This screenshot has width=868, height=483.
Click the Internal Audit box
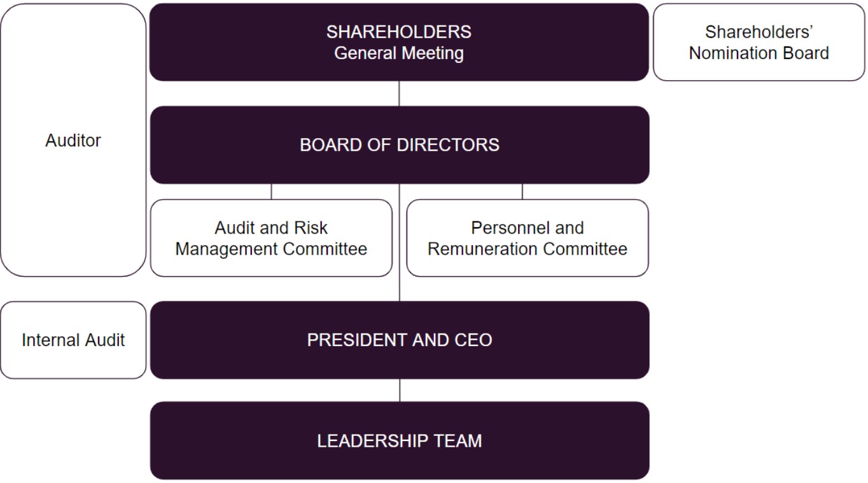pos(73,340)
